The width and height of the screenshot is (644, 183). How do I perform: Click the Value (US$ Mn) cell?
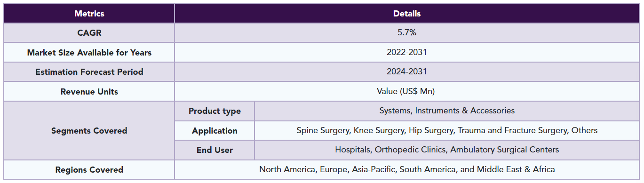[x=407, y=92]
